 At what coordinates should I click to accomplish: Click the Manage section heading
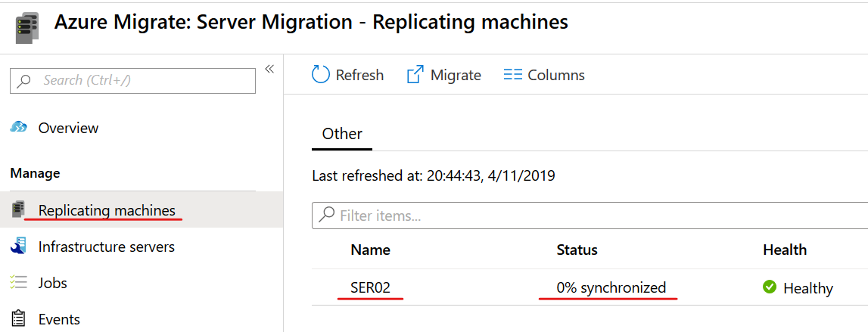click(x=35, y=174)
